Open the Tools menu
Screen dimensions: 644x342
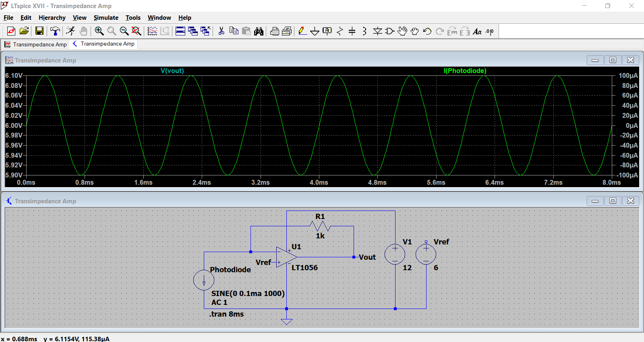[133, 18]
